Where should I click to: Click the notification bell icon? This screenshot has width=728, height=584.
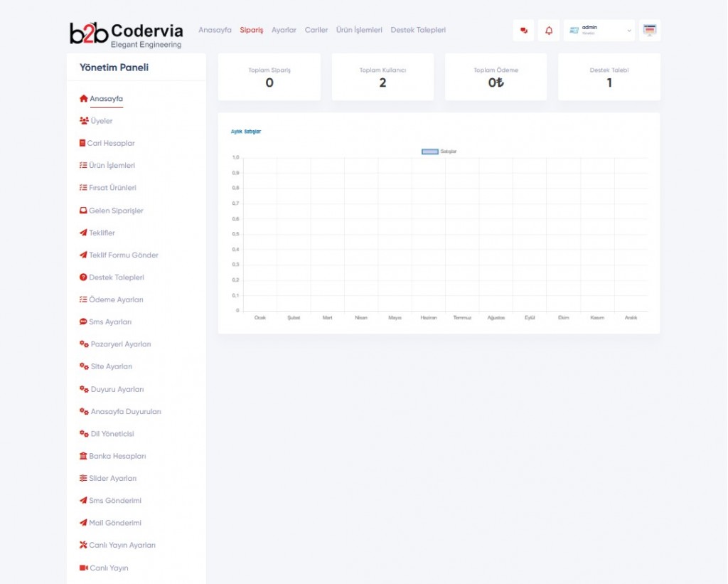click(x=549, y=31)
